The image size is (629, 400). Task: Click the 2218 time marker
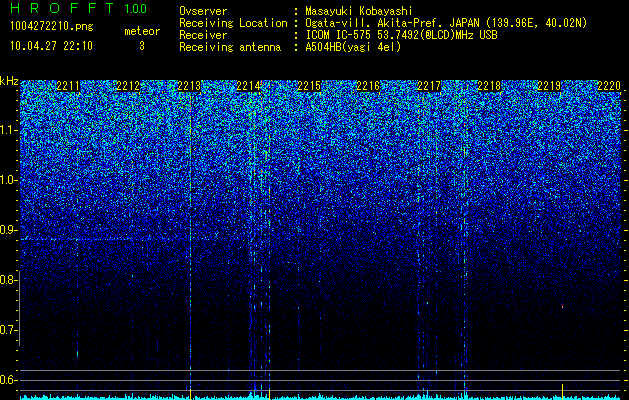pos(489,86)
